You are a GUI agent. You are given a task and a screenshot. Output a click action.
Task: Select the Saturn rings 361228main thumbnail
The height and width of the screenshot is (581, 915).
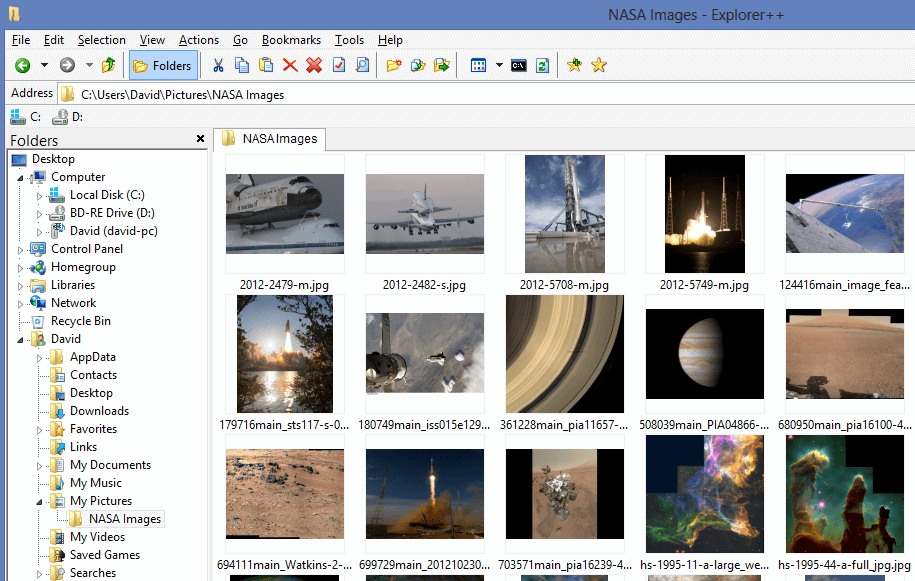click(x=565, y=354)
